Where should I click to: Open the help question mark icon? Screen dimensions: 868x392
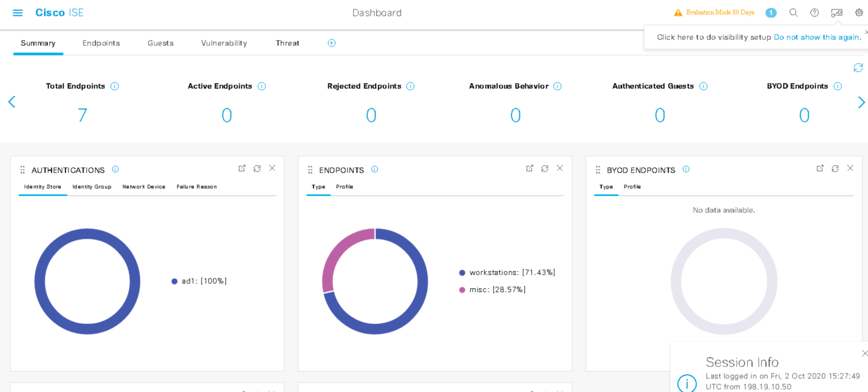[815, 13]
